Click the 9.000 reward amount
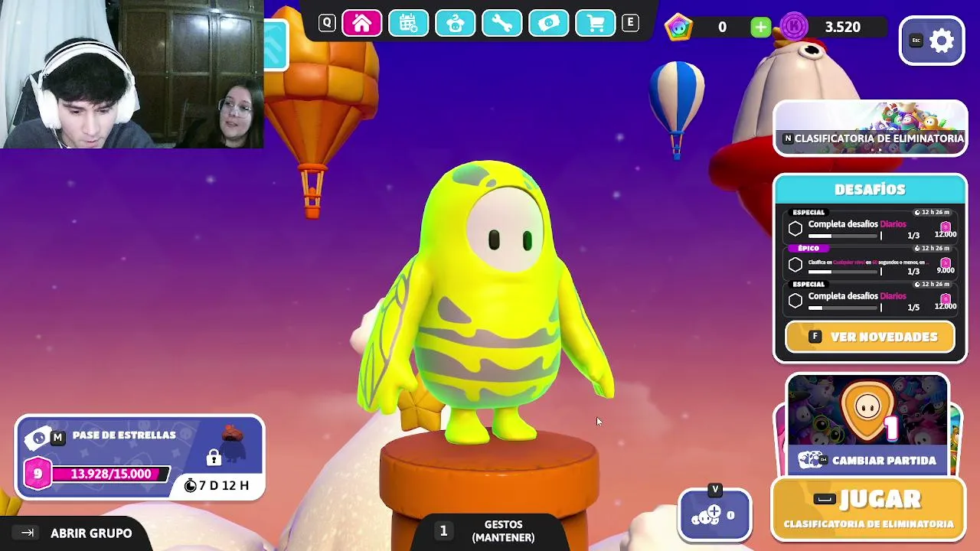The image size is (980, 551). (x=946, y=270)
